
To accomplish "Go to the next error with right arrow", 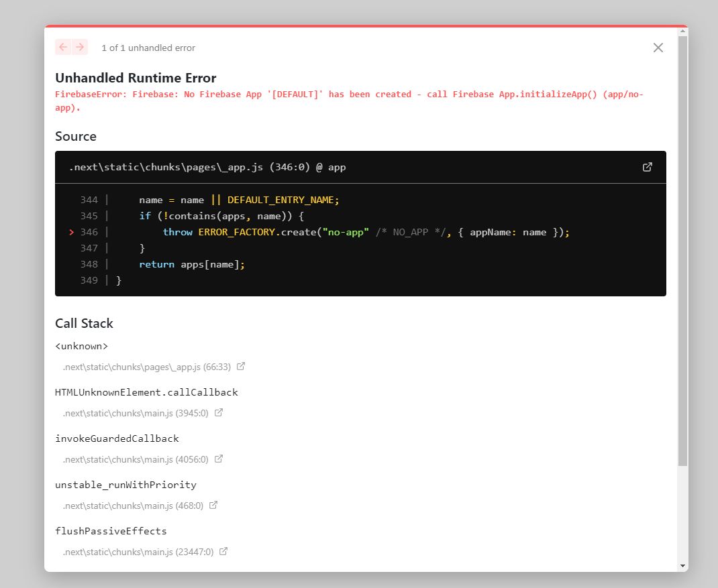I will tap(80, 47).
